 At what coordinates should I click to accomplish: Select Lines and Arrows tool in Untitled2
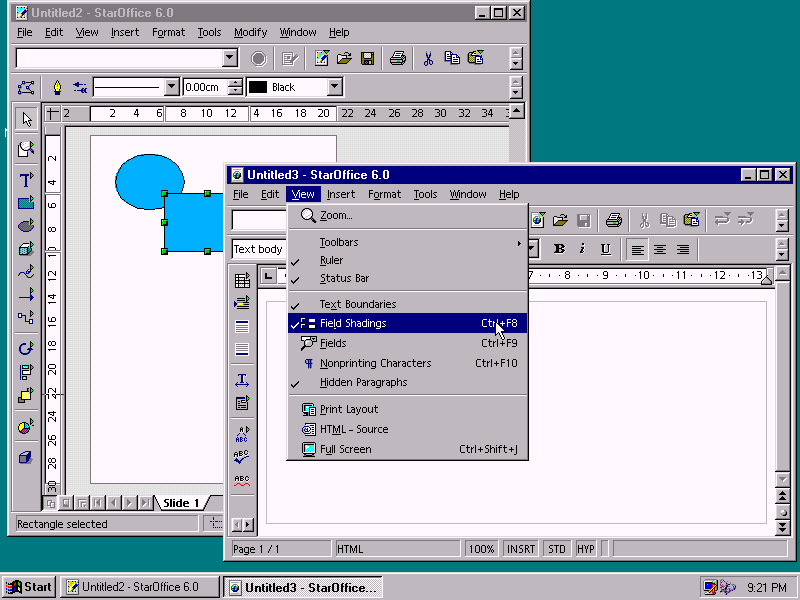26,295
